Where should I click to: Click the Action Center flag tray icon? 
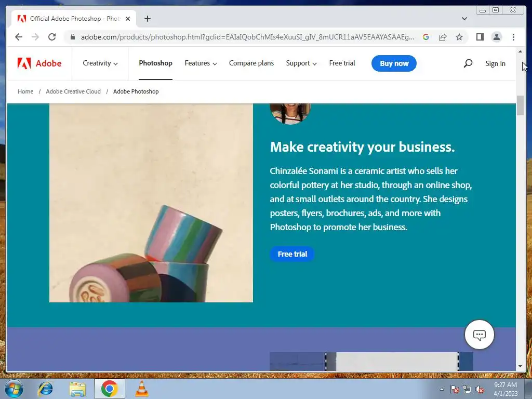(x=455, y=390)
